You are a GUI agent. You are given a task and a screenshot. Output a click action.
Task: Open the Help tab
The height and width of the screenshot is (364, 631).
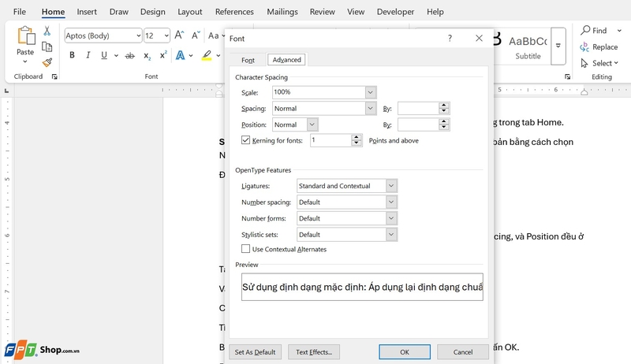click(435, 12)
